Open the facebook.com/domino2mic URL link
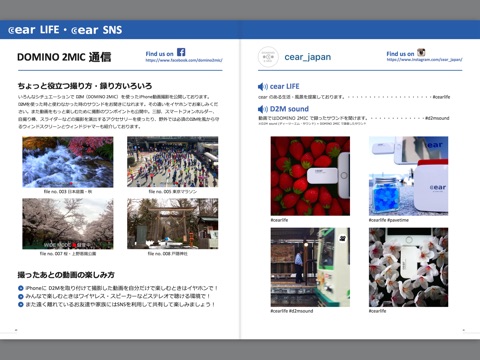Screen dimensions: 480x360 [x=184, y=60]
